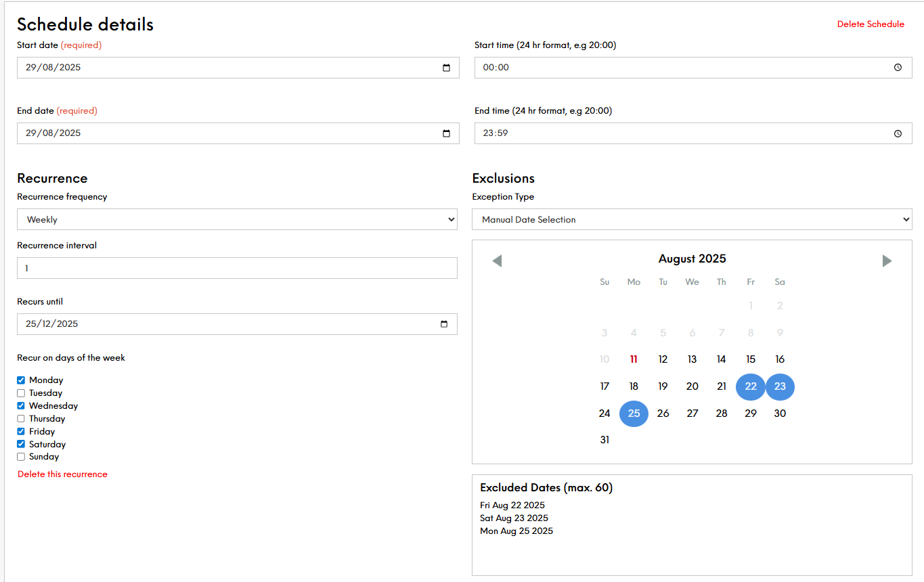Click the Recurrence interval input field
The height and width of the screenshot is (582, 924).
click(237, 268)
